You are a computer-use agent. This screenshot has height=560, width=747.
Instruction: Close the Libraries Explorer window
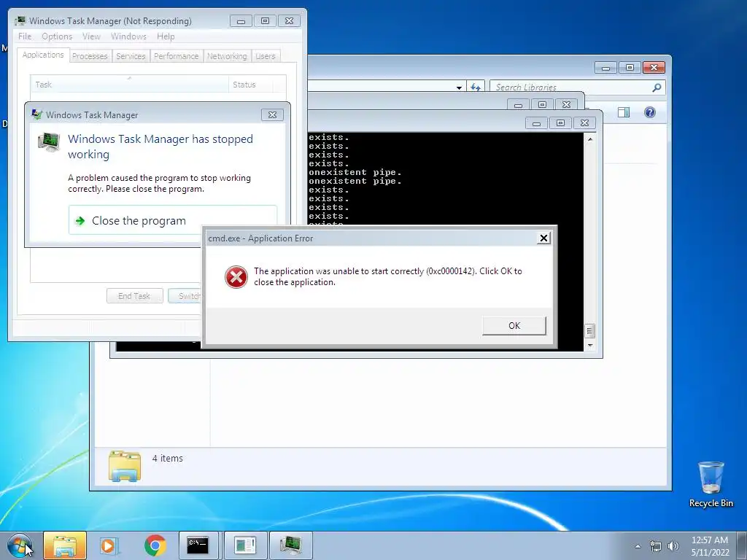(654, 68)
